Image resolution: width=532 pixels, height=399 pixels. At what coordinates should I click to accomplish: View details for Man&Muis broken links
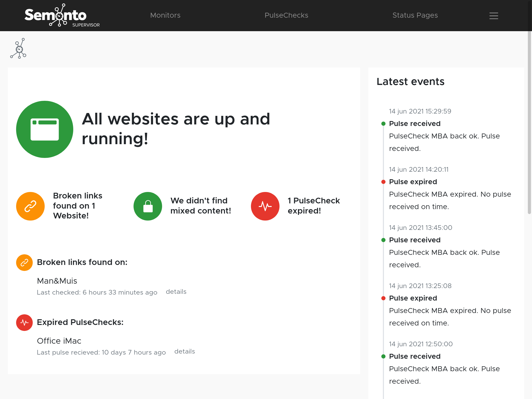(x=176, y=292)
